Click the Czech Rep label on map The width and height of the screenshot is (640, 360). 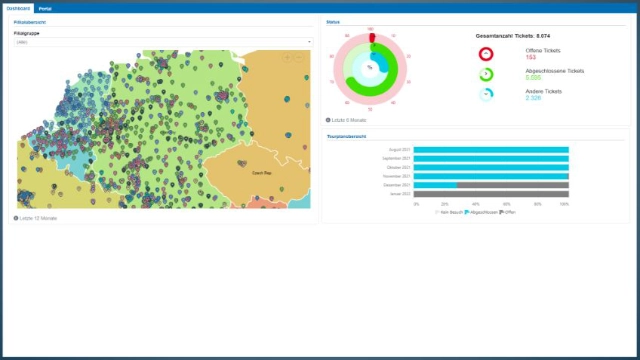click(x=262, y=173)
